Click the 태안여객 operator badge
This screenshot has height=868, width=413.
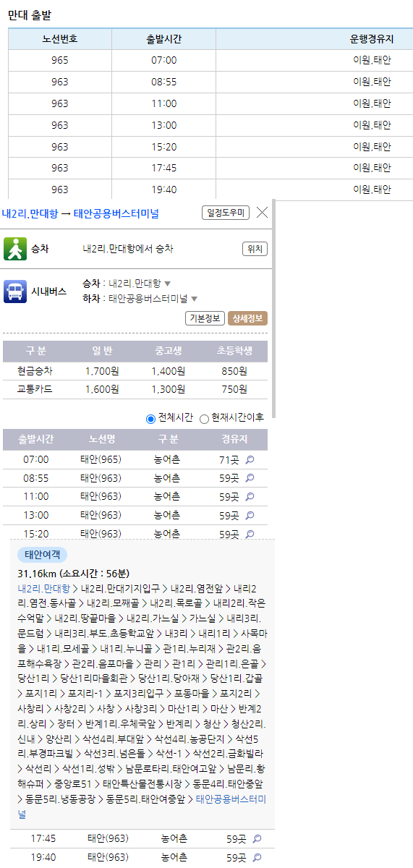(x=42, y=555)
